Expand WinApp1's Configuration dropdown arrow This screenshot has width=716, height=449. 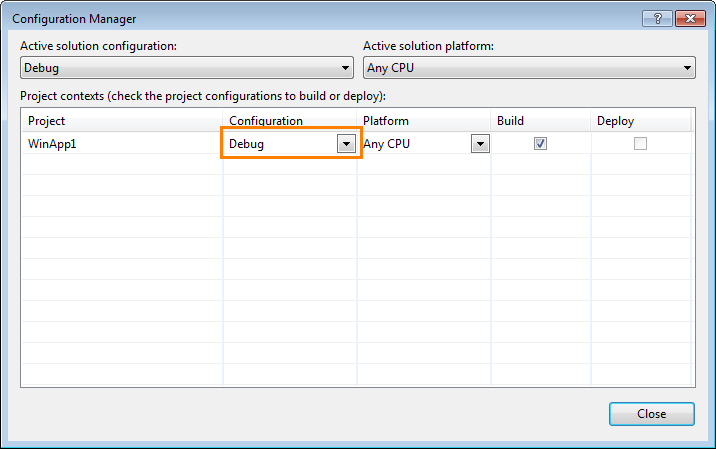point(346,144)
